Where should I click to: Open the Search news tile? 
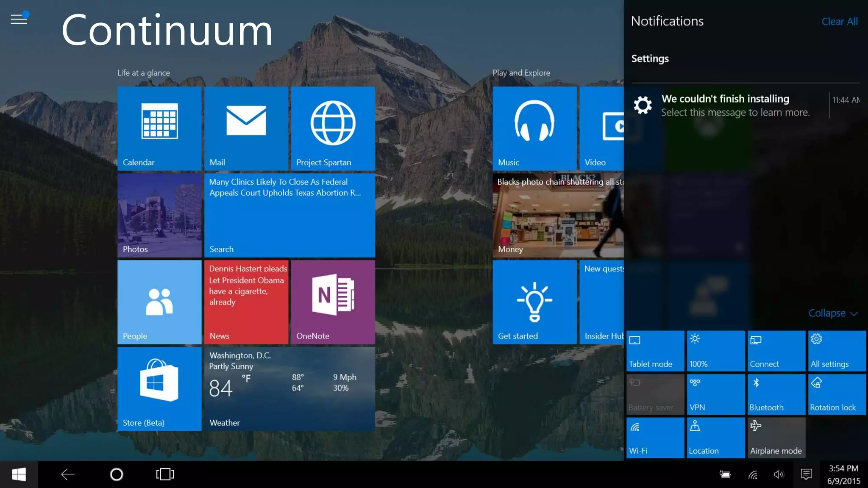click(x=289, y=215)
